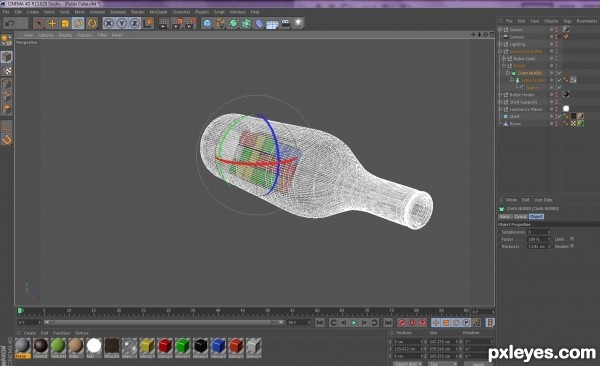Toggle Cloth NURBS enable checkmark
600x366 pixels.
[560, 73]
